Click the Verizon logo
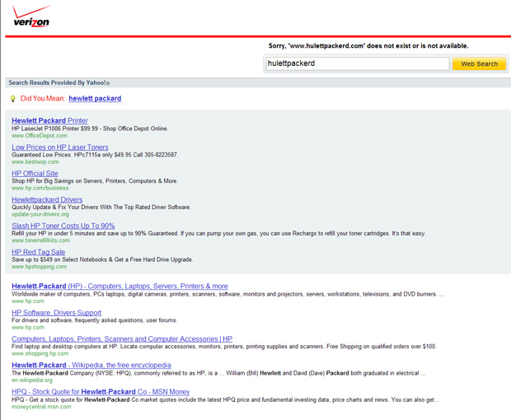The image size is (511, 420). click(x=31, y=16)
